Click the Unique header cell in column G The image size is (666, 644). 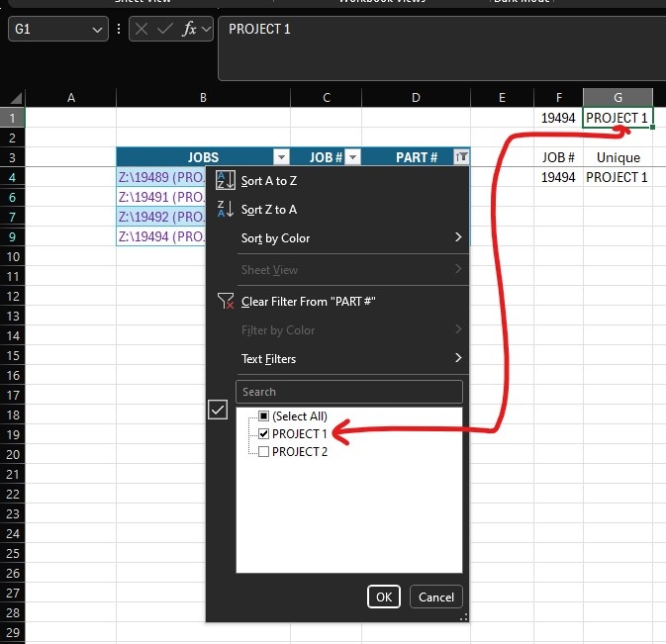618,157
